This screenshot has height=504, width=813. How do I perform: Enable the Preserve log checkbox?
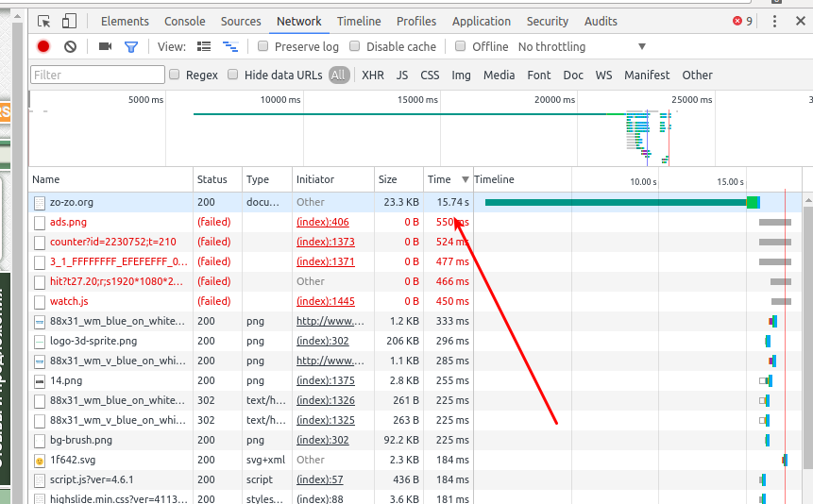pyautogui.click(x=263, y=46)
